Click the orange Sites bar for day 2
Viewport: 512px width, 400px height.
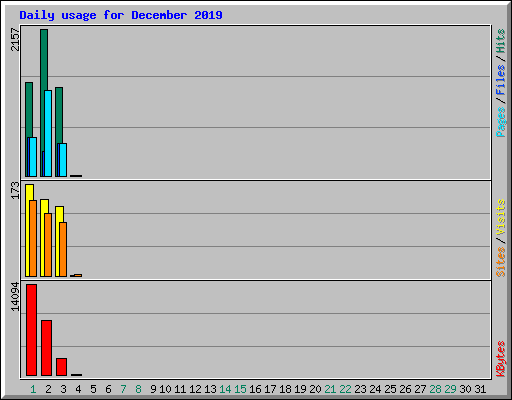[48, 245]
